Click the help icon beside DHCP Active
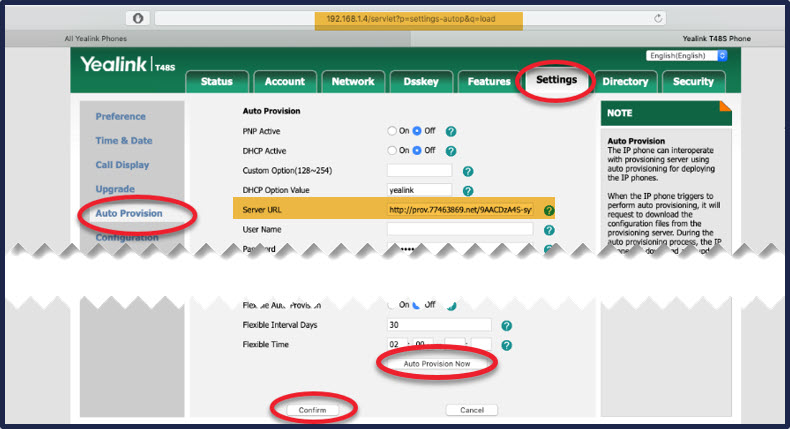The width and height of the screenshot is (790, 429). [451, 151]
